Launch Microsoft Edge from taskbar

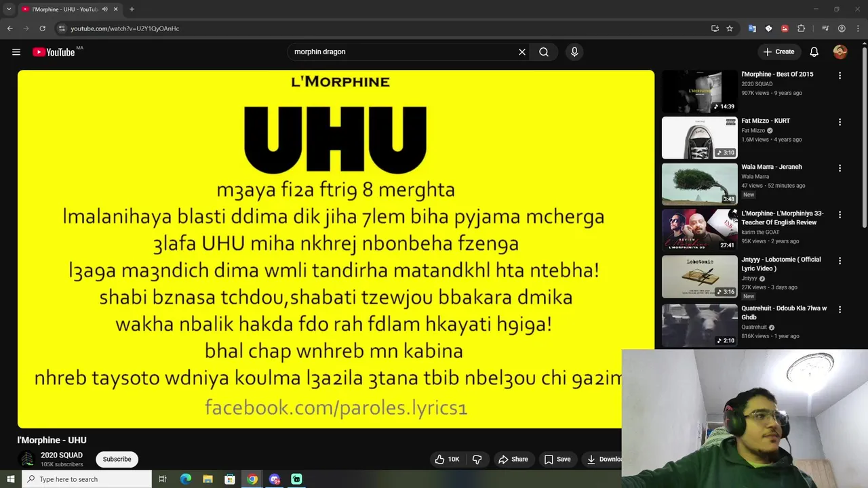tap(185, 479)
